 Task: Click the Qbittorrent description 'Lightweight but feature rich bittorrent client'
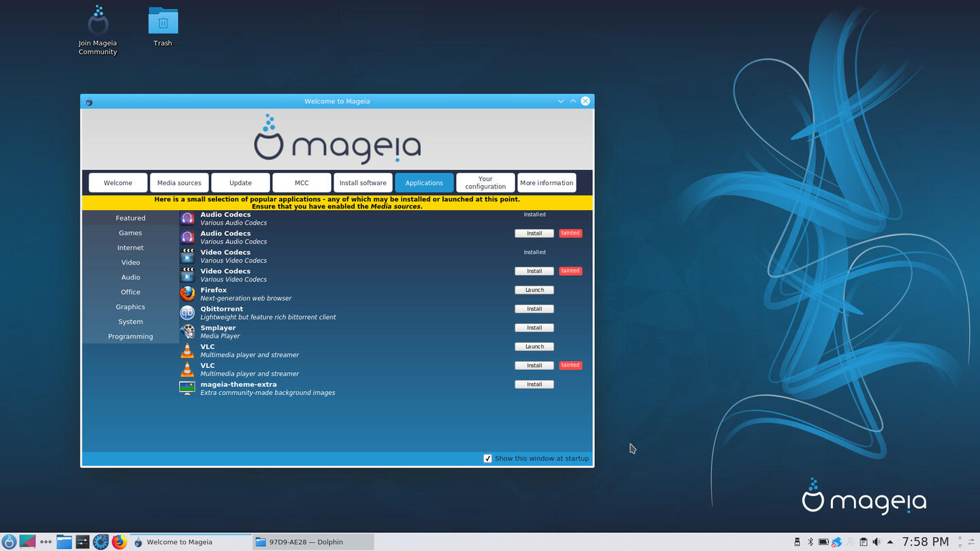point(268,317)
